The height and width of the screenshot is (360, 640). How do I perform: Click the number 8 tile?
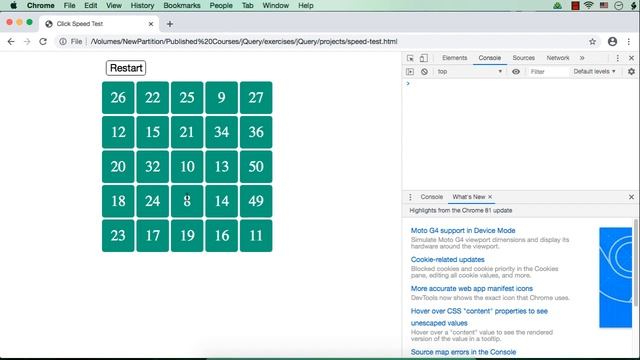(187, 201)
